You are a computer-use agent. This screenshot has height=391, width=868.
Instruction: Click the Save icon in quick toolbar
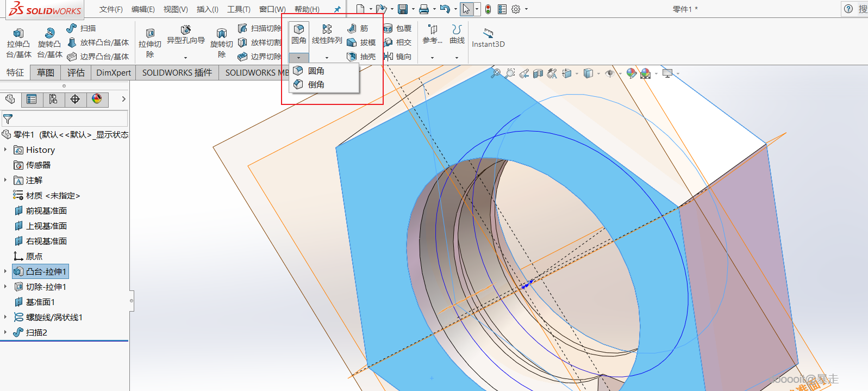click(x=402, y=9)
